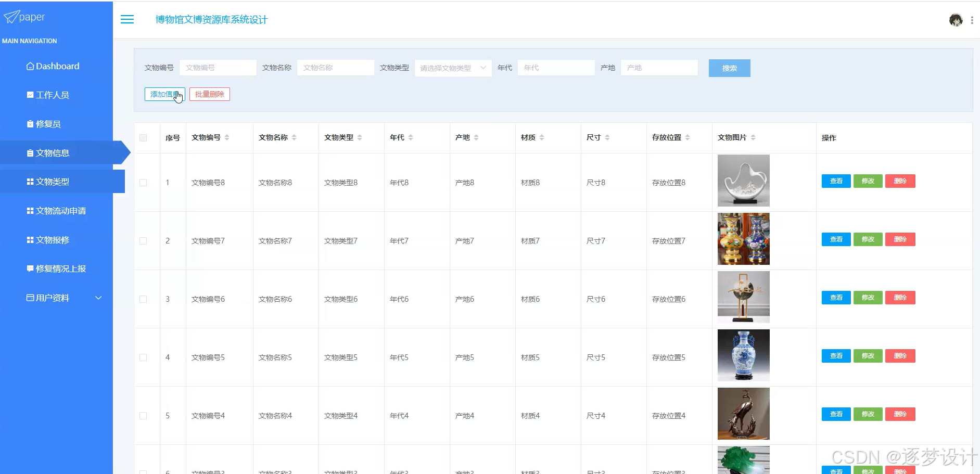The height and width of the screenshot is (474, 980).
Task: Click 删除 for 文物名称8 row
Action: (x=900, y=181)
